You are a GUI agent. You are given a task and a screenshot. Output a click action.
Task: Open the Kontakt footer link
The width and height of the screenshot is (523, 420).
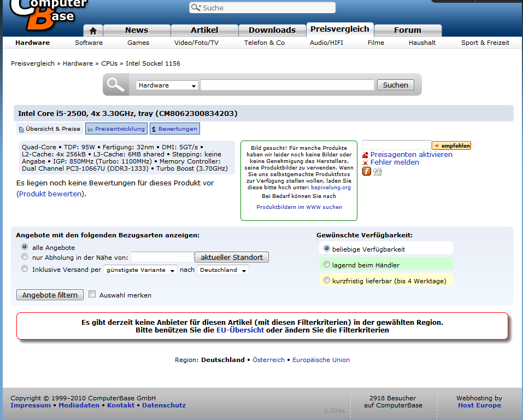(x=121, y=405)
